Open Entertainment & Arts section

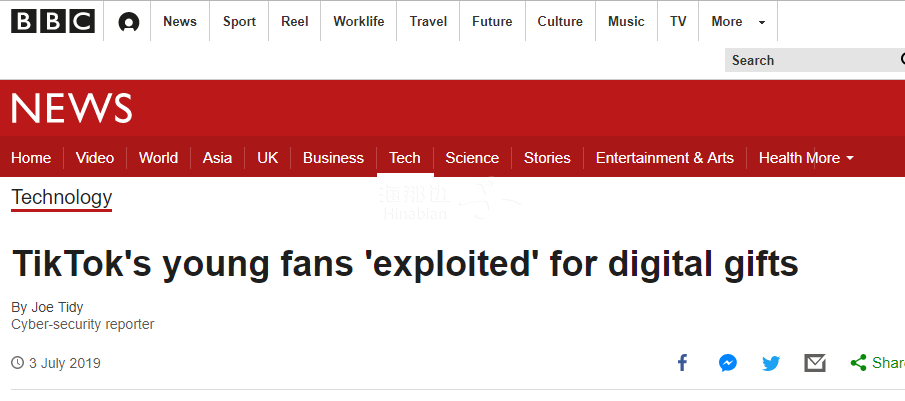coord(664,158)
